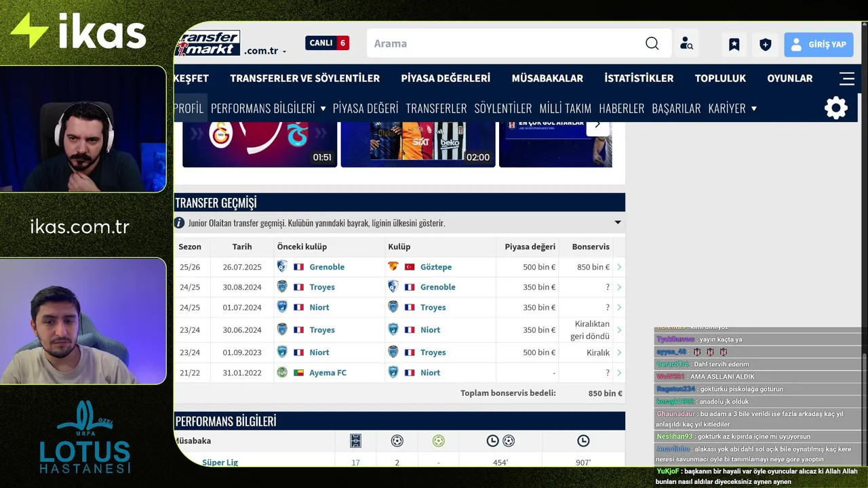This screenshot has height=488, width=868.
Task: Open the Göztepe club link
Action: click(436, 267)
